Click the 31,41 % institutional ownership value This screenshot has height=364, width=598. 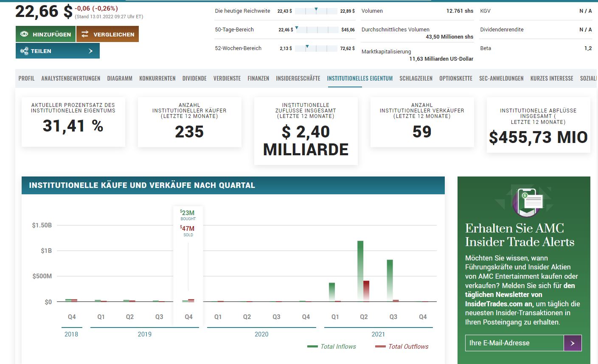pyautogui.click(x=73, y=126)
